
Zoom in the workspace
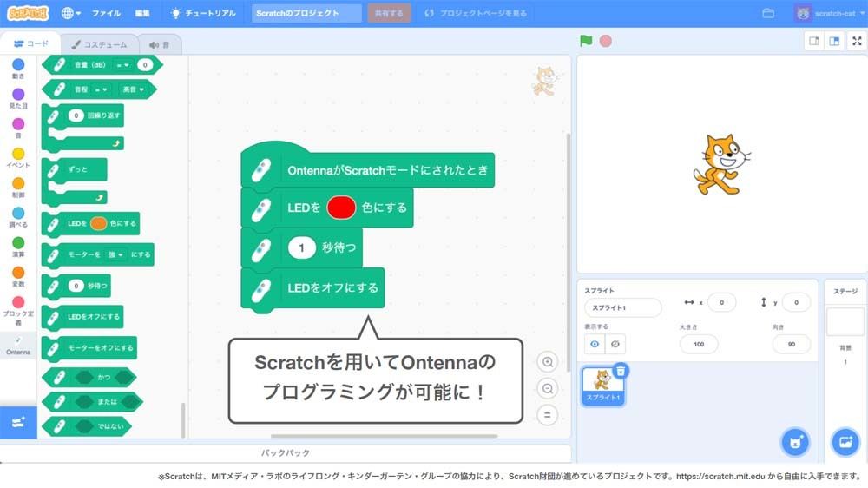(x=548, y=362)
